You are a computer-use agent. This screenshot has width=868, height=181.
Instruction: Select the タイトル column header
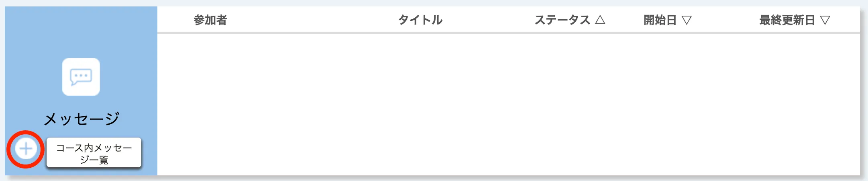tap(420, 20)
